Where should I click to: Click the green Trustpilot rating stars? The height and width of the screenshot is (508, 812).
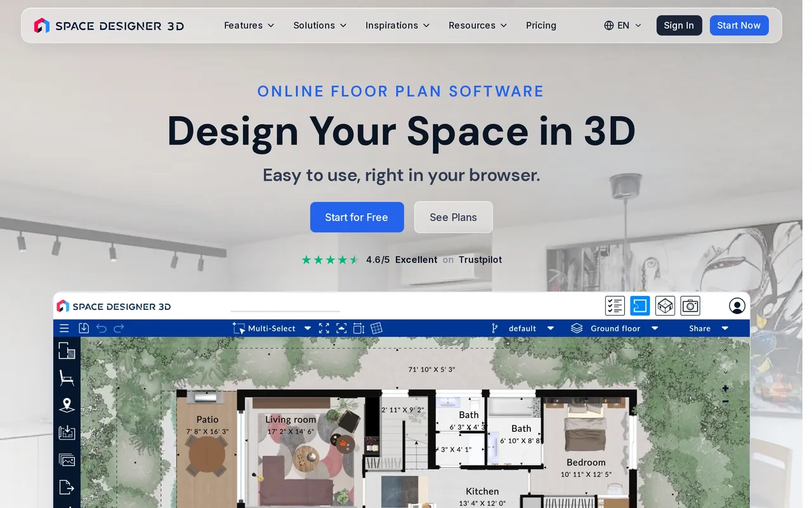(x=330, y=260)
